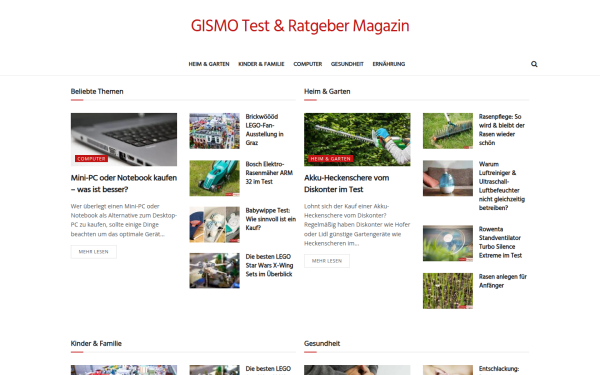The width and height of the screenshot is (600, 375).
Task: Read 'Rasenpflege: So wird & bleibt der Rasen' article
Action: click(x=502, y=130)
